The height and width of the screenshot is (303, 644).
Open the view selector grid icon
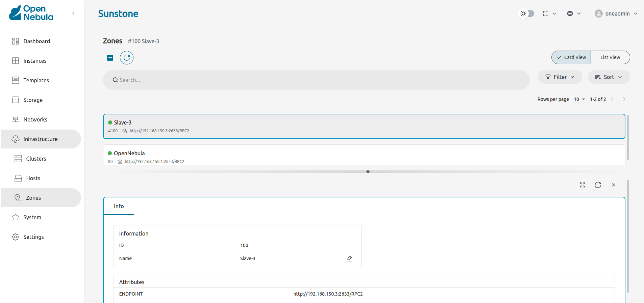coord(549,13)
